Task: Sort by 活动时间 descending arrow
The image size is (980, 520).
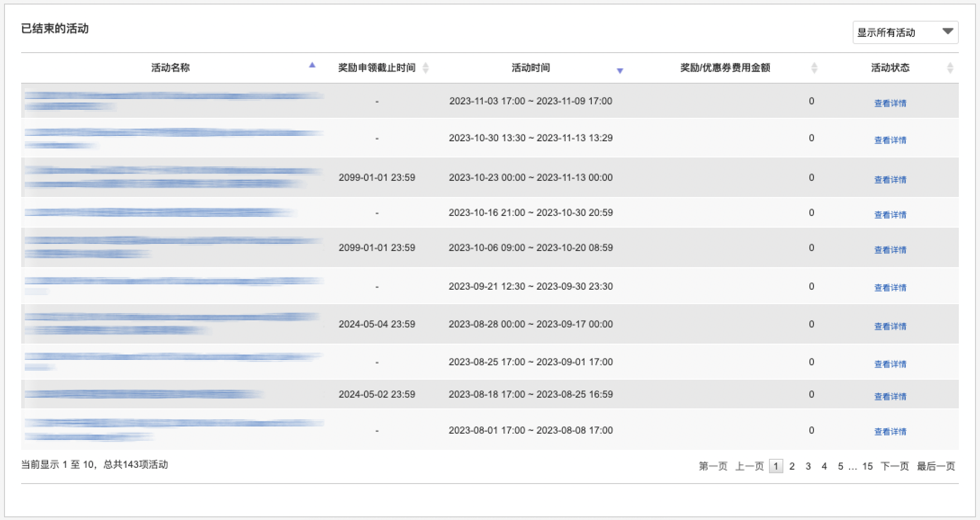Action: point(620,71)
